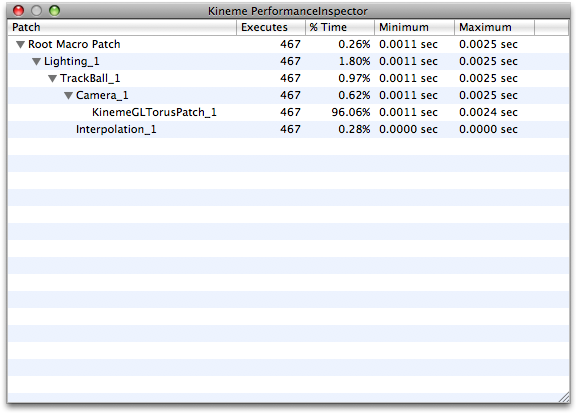Click the Kineme PerformanceInspector window title
Image resolution: width=577 pixels, height=414 pixels.
pos(287,11)
